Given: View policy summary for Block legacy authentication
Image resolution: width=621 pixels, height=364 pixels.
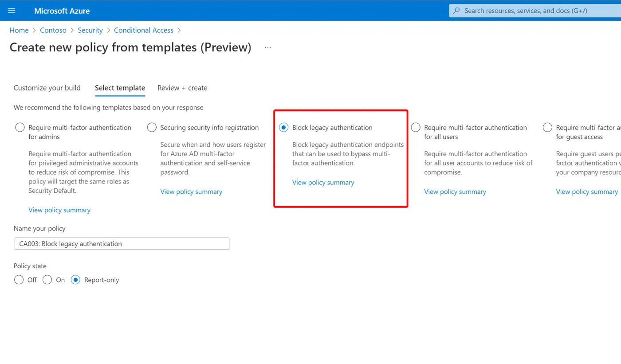Looking at the screenshot, I should (323, 182).
